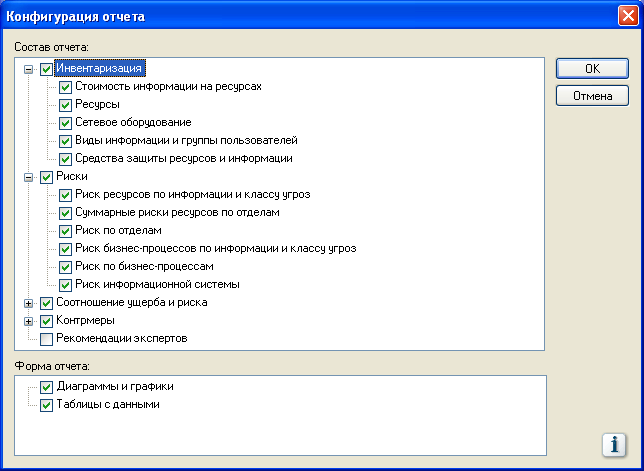Select the Контрмеры tree label
The image size is (644, 471).
click(85, 320)
